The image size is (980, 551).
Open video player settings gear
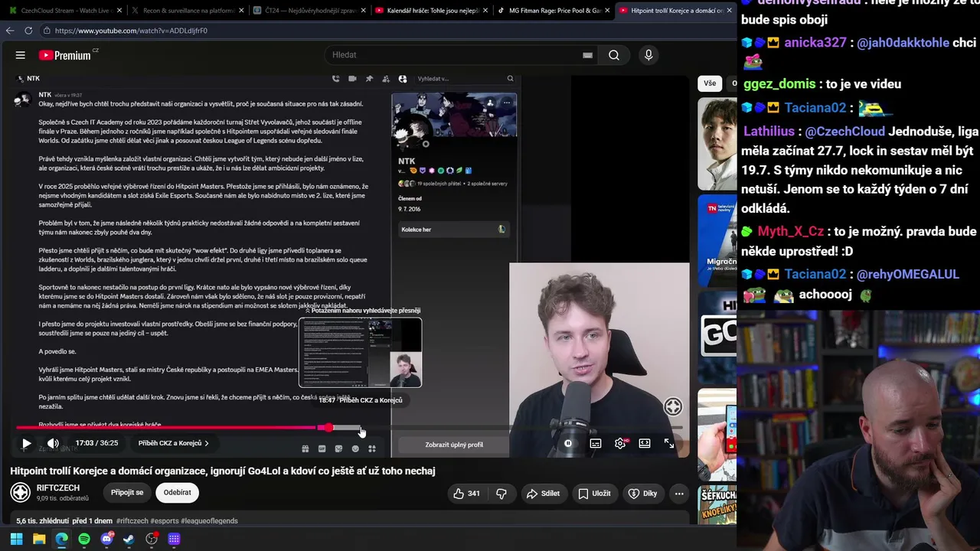[x=620, y=443]
